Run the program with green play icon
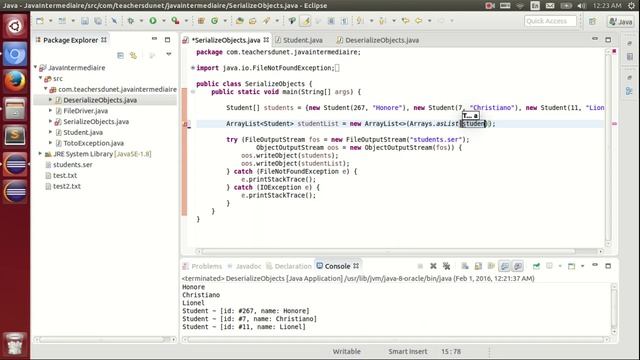Screen dimensions: 640x360 pyautogui.click(x=153, y=21)
